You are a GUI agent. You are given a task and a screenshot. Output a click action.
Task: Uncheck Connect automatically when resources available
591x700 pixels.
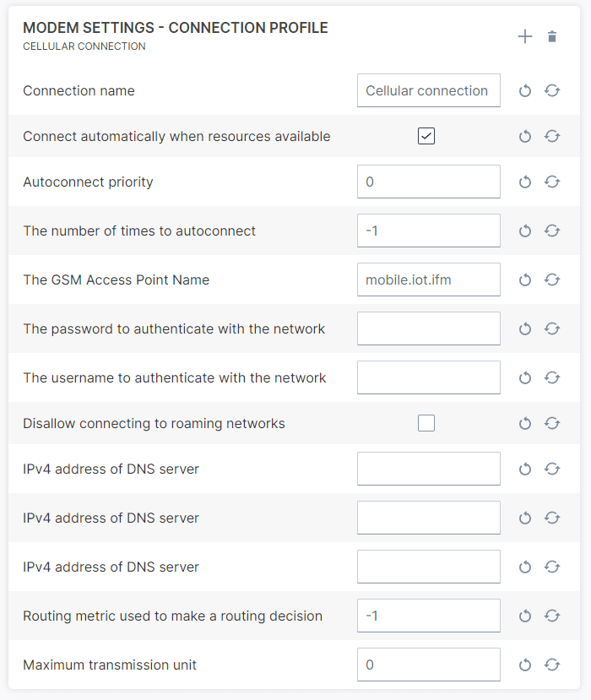pos(426,136)
